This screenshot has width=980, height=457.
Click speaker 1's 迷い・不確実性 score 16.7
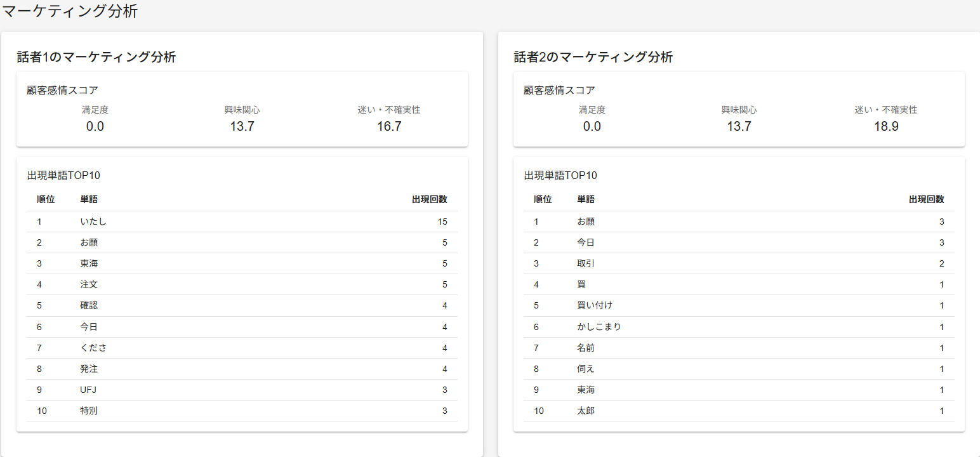pyautogui.click(x=389, y=126)
